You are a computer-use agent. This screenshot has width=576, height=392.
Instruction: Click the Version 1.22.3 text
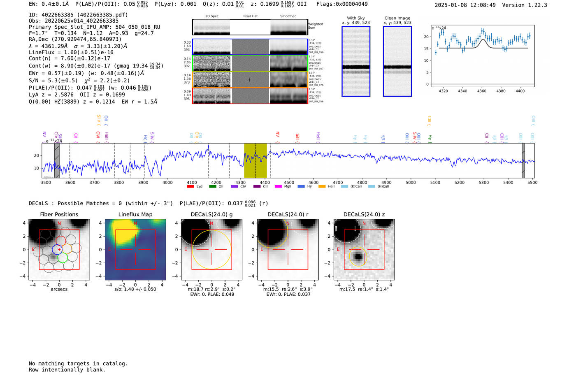(525, 5)
